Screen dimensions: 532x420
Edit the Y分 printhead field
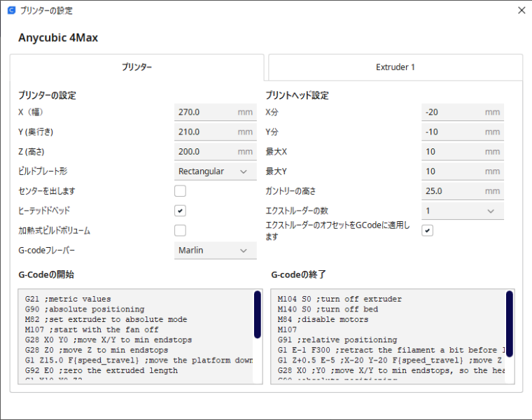[x=463, y=132]
